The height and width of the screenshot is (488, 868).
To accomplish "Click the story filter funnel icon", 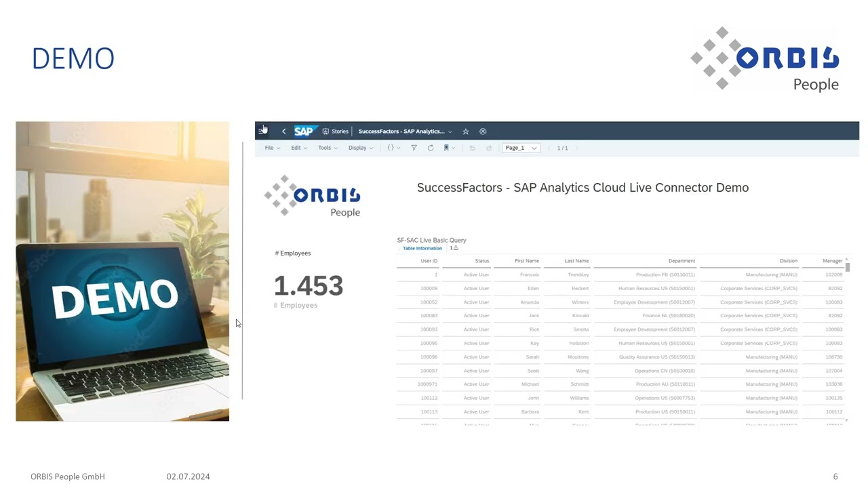I will click(x=414, y=148).
